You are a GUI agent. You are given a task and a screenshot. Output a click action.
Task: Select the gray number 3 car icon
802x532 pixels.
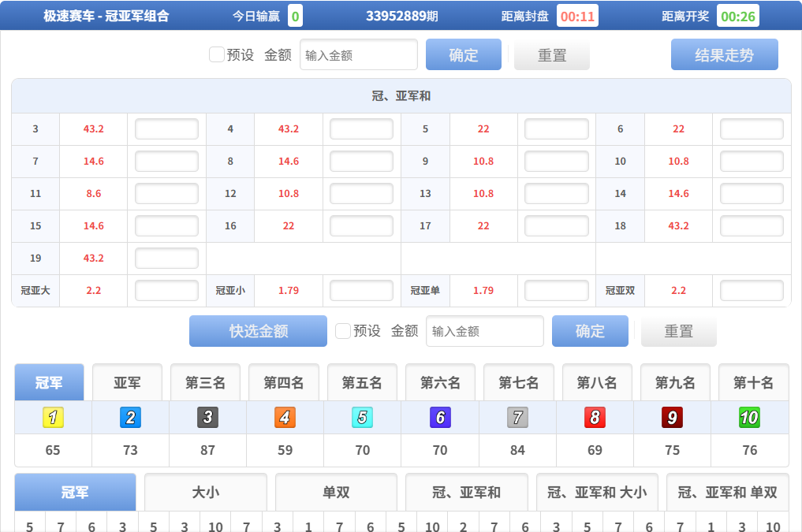pos(207,418)
